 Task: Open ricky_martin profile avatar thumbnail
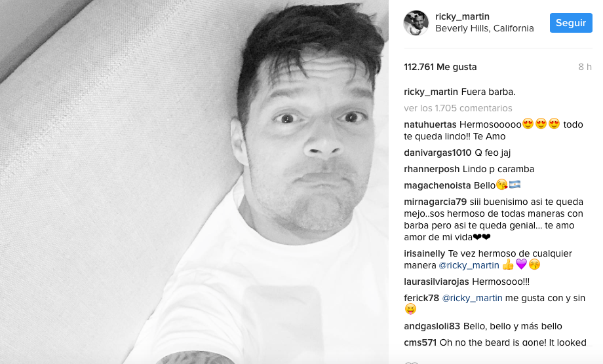tap(416, 23)
